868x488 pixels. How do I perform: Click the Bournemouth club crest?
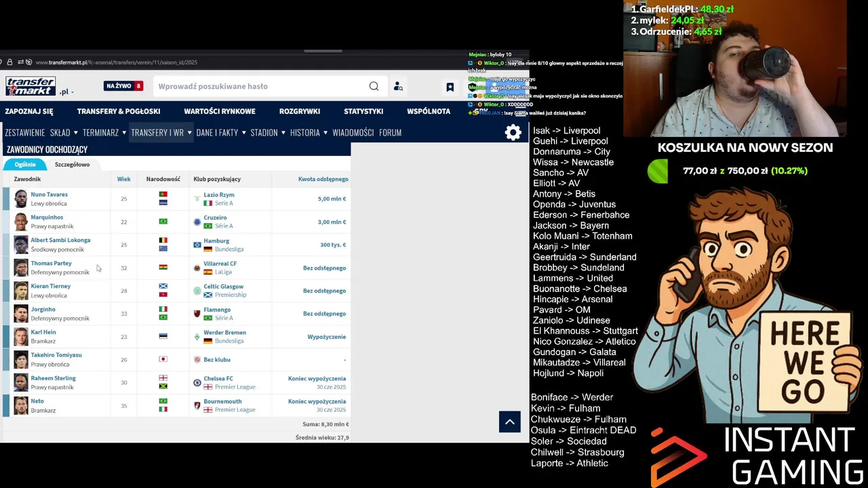click(197, 405)
